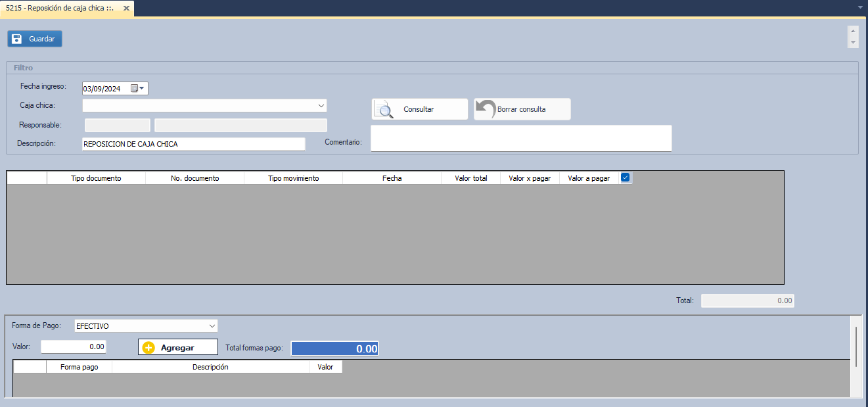Open the calendar picker for Fecha ingreso

click(x=137, y=89)
